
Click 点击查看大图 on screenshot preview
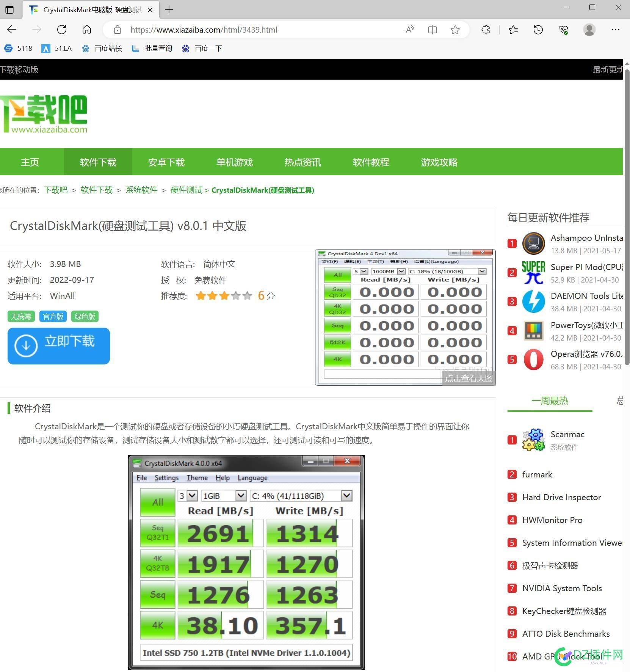click(469, 378)
